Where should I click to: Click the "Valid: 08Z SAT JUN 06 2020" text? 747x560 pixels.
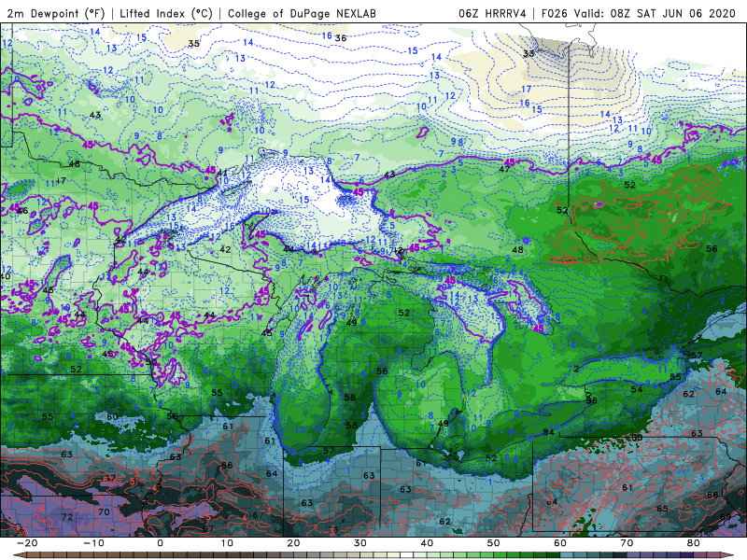655,13
